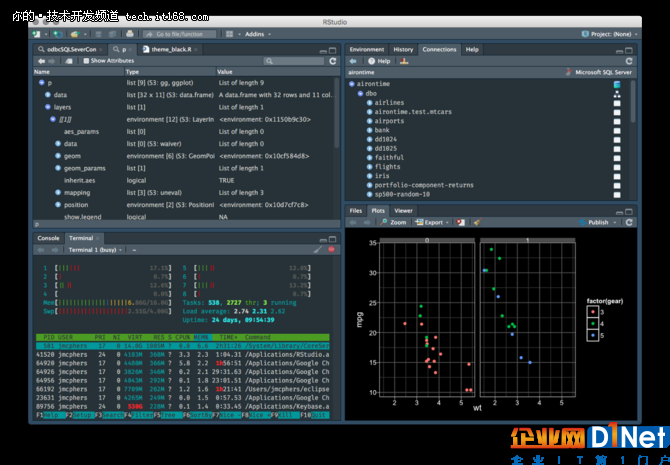Viewport: 670px width, 465px height.
Task: Click the blue gear 5 legend swatch
Action: tap(593, 335)
